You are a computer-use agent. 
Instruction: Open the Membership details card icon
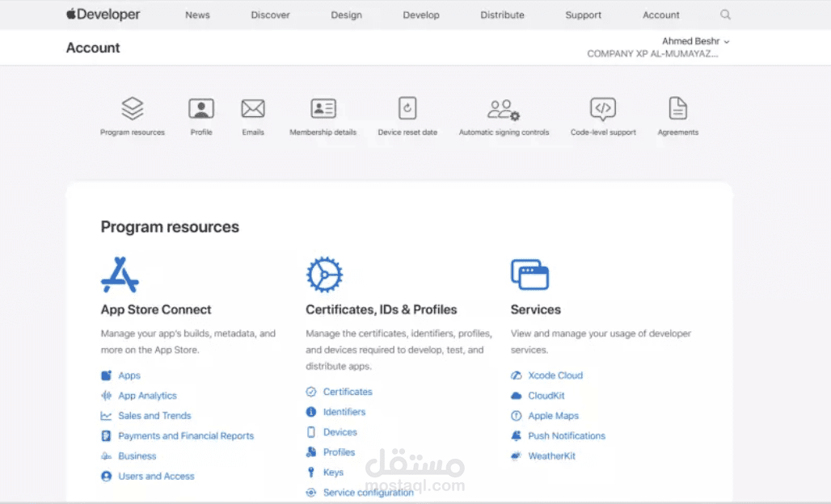tap(323, 108)
